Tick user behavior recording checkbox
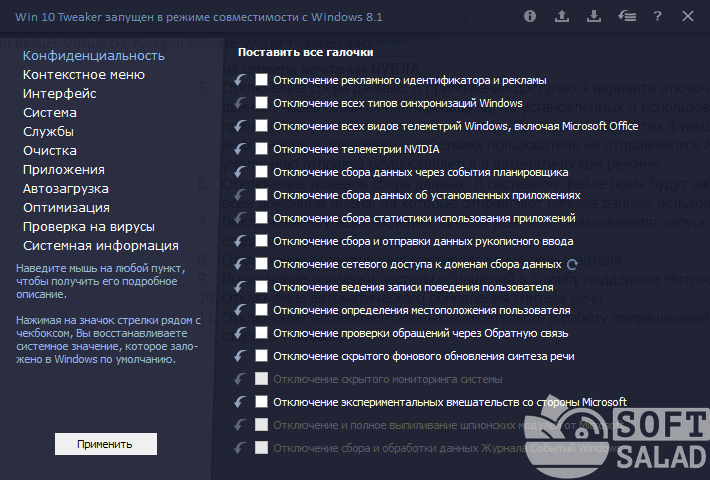 261,287
